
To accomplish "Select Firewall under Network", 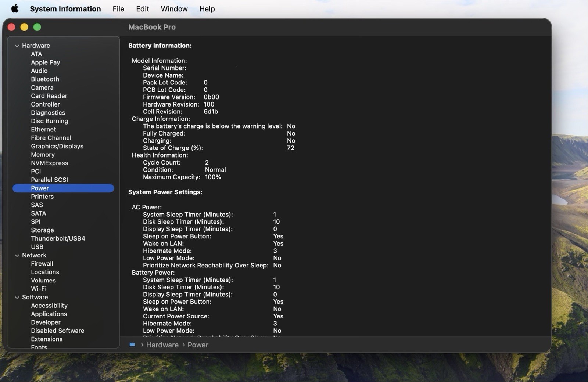I will tap(42, 264).
